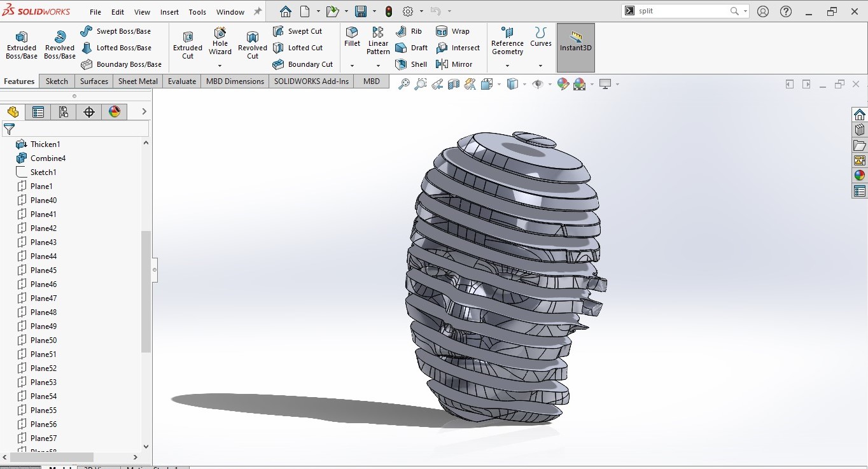This screenshot has height=469, width=868.
Task: Open the user account login button
Action: 763,11
